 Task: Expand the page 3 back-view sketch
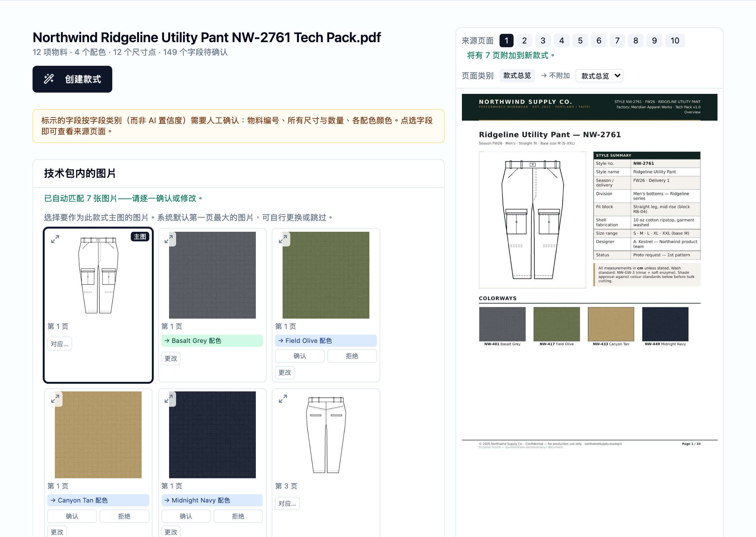point(283,399)
